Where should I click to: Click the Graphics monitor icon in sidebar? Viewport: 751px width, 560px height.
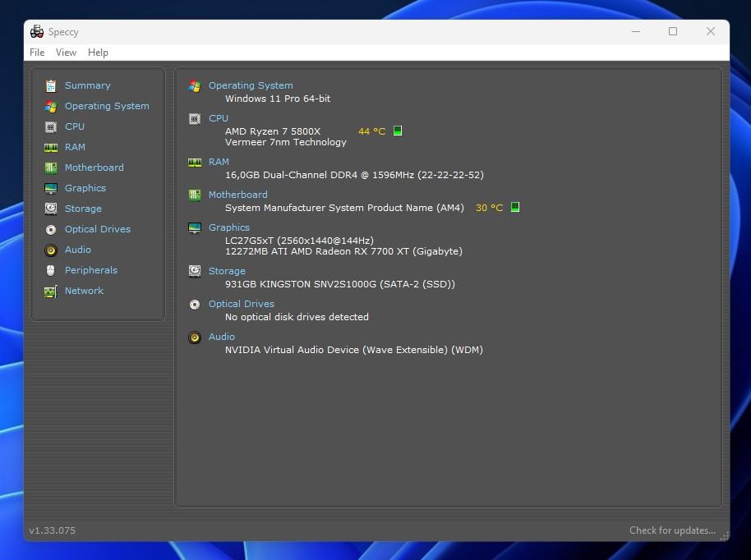point(51,188)
